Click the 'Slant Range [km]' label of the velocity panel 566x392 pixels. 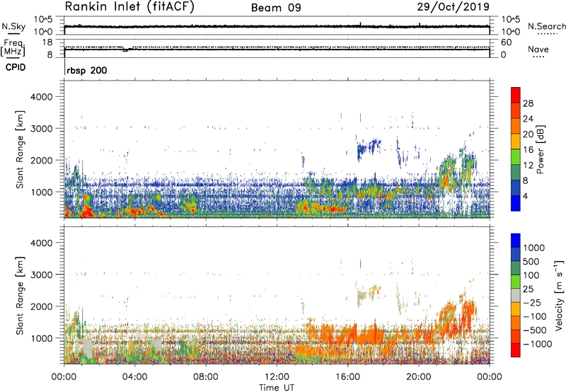(20, 296)
